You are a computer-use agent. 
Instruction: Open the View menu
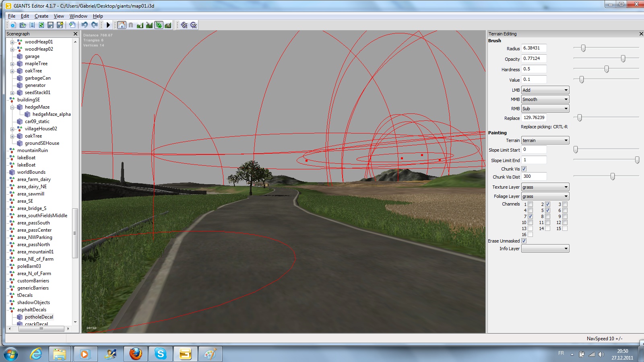coord(59,16)
